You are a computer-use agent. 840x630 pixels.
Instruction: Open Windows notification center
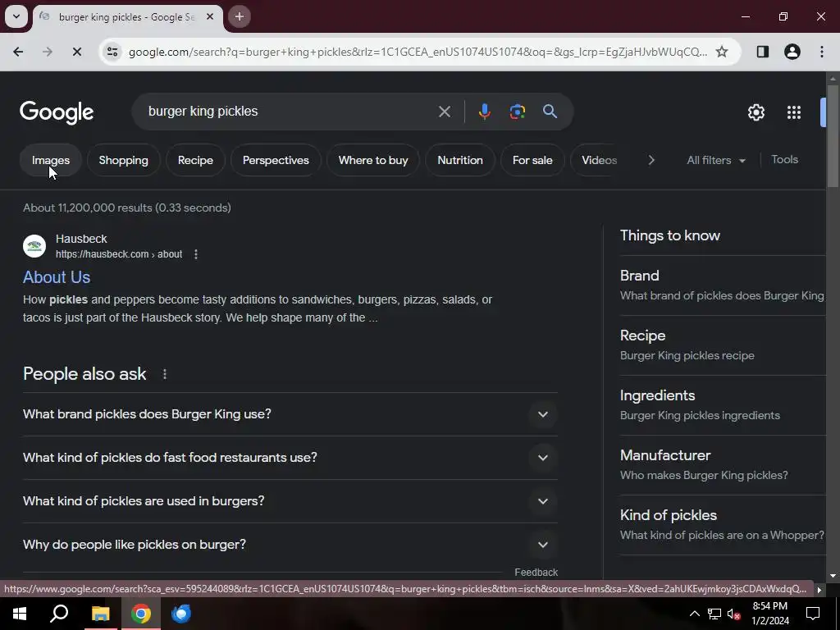pyautogui.click(x=813, y=614)
